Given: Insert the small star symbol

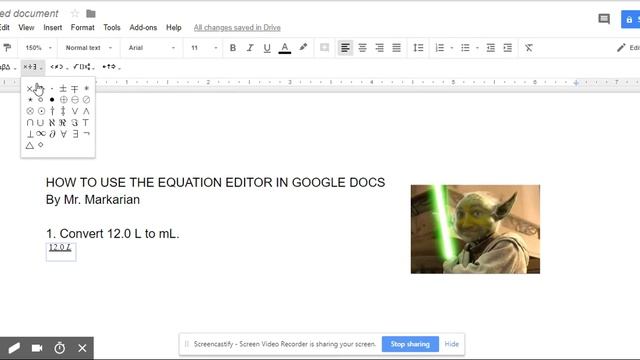Looking at the screenshot, I should coord(30,100).
